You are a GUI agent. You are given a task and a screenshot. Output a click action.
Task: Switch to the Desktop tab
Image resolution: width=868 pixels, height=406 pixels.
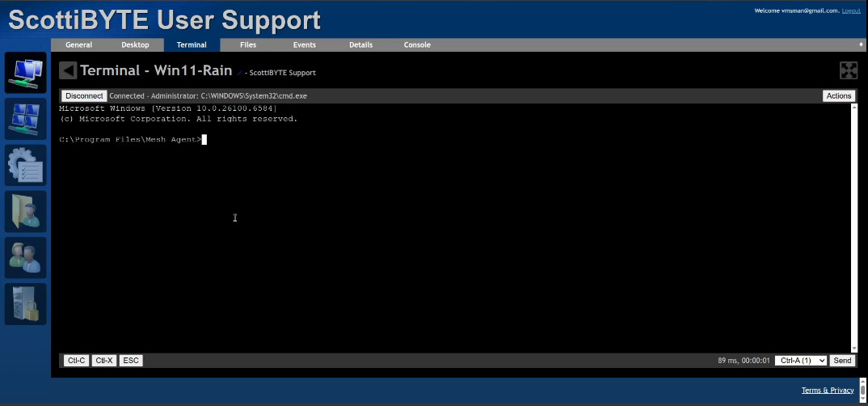pyautogui.click(x=135, y=45)
